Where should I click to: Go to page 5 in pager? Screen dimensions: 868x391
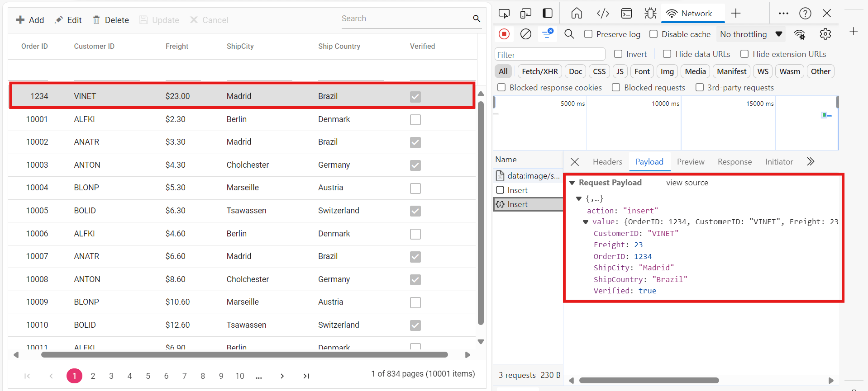pos(148,376)
